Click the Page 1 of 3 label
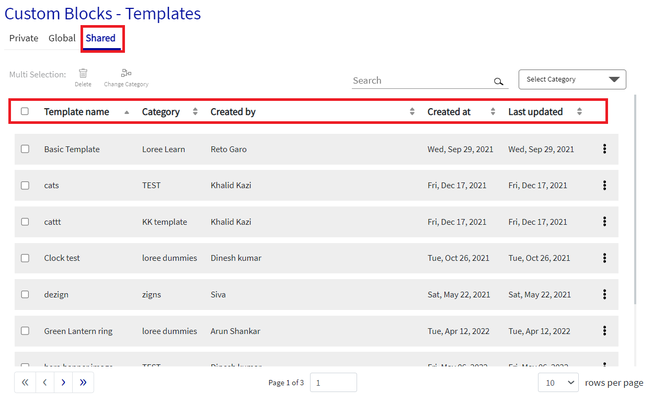This screenshot has width=653, height=403. (286, 383)
